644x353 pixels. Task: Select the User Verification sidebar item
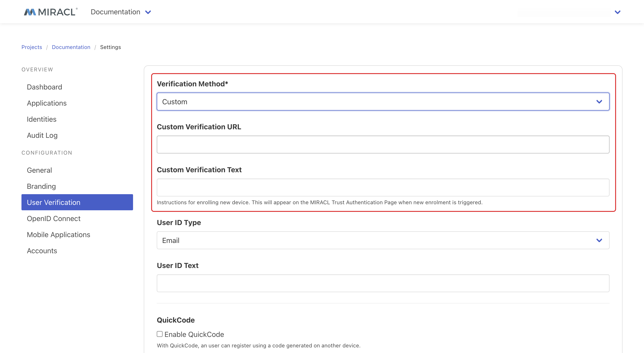(x=77, y=202)
